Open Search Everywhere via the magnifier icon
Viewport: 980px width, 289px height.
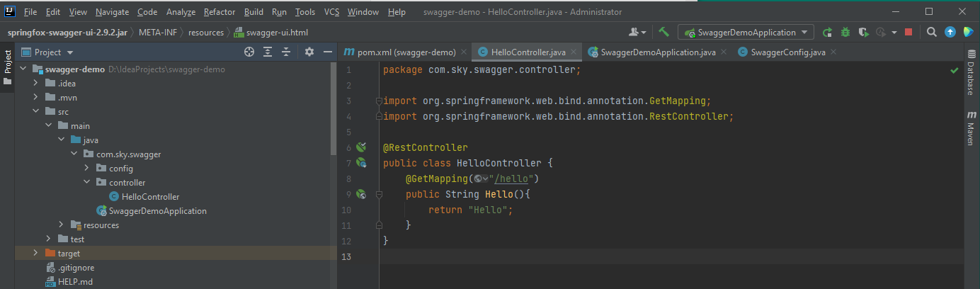click(x=932, y=32)
